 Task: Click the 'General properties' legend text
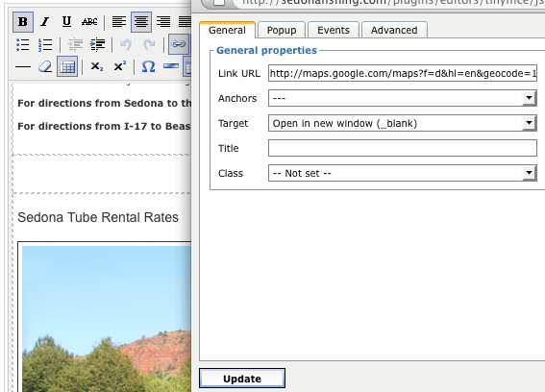266,50
